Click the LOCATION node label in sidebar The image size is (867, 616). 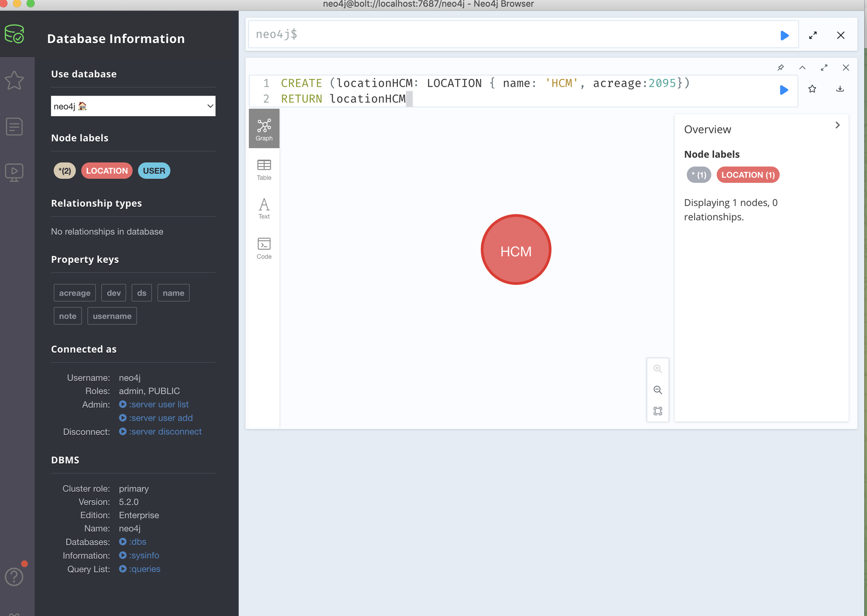(x=107, y=171)
